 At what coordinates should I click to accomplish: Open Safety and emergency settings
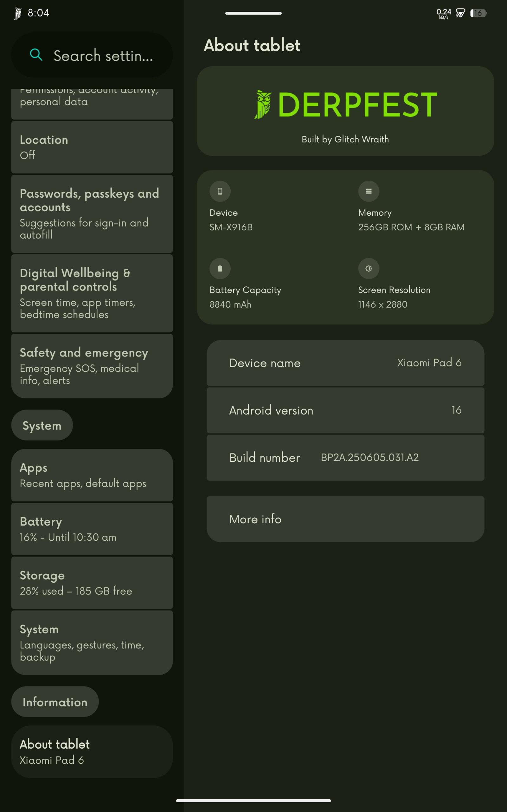tap(92, 366)
